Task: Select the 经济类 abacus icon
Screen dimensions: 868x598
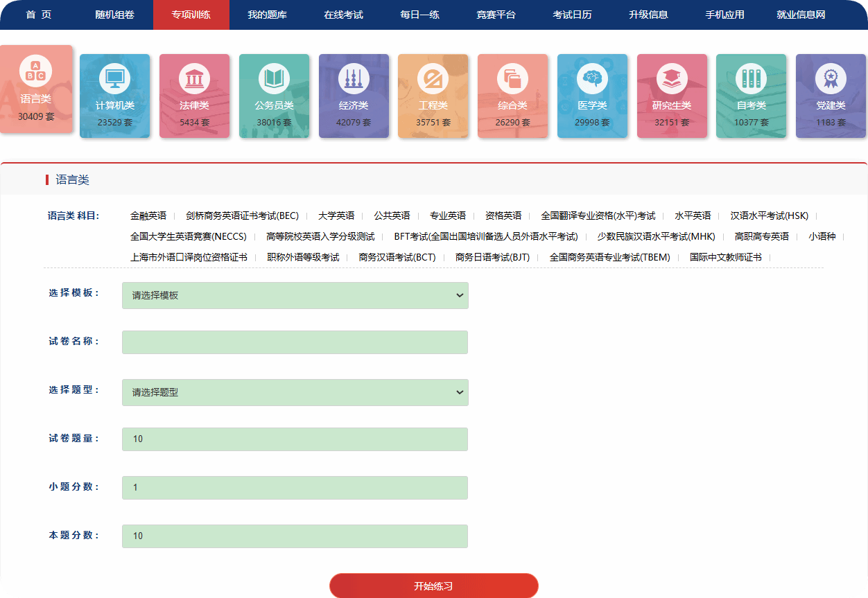Action: [x=354, y=78]
